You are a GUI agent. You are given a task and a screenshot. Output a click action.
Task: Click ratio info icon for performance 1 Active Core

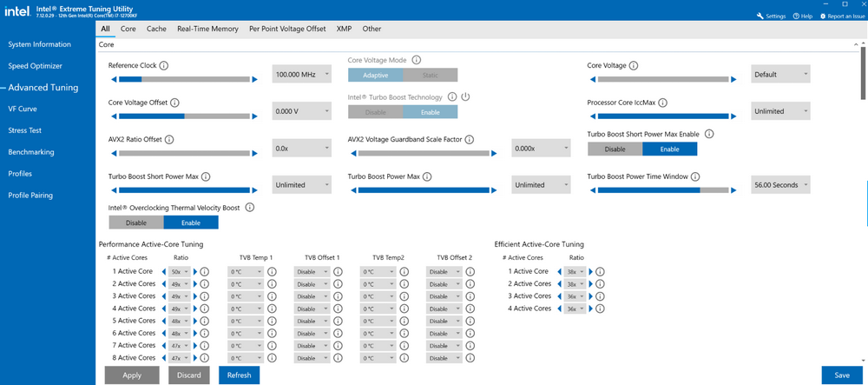tap(204, 272)
